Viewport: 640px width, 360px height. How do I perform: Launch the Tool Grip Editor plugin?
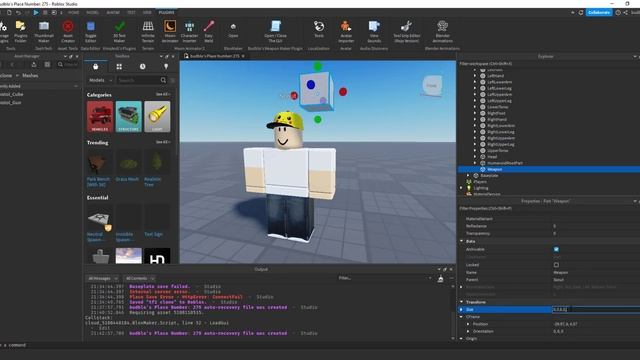pos(407,31)
